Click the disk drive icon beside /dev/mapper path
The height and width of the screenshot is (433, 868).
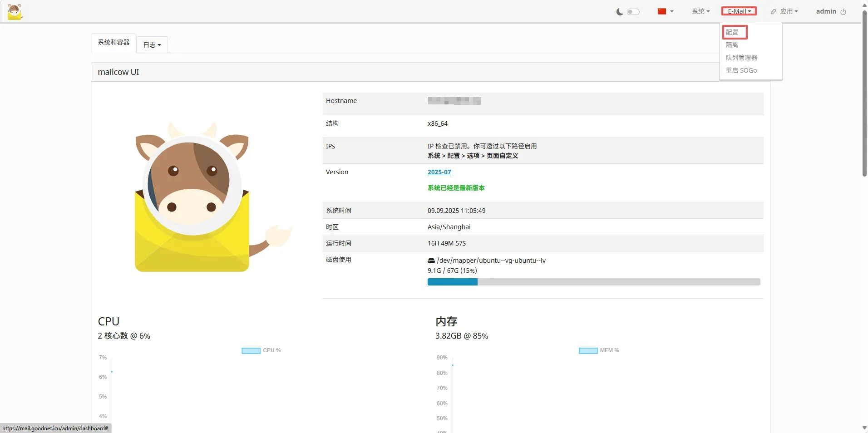[x=431, y=261]
